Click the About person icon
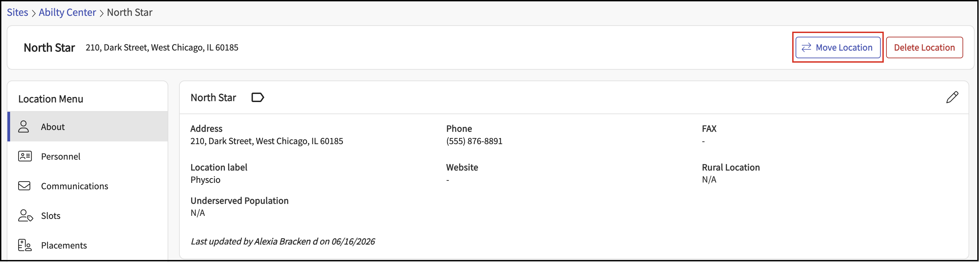This screenshot has width=980, height=262. [24, 126]
